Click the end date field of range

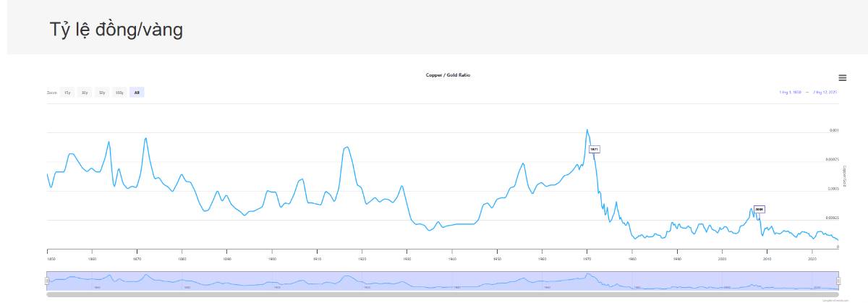coord(825,93)
